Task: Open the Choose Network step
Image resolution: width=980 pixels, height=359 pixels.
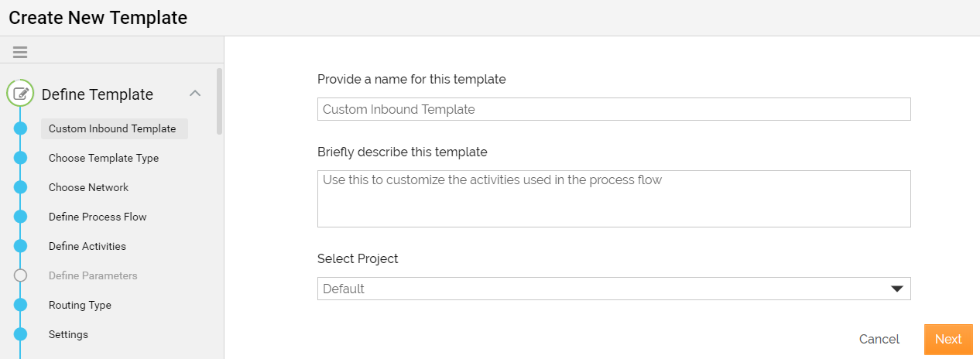Action: click(x=88, y=187)
